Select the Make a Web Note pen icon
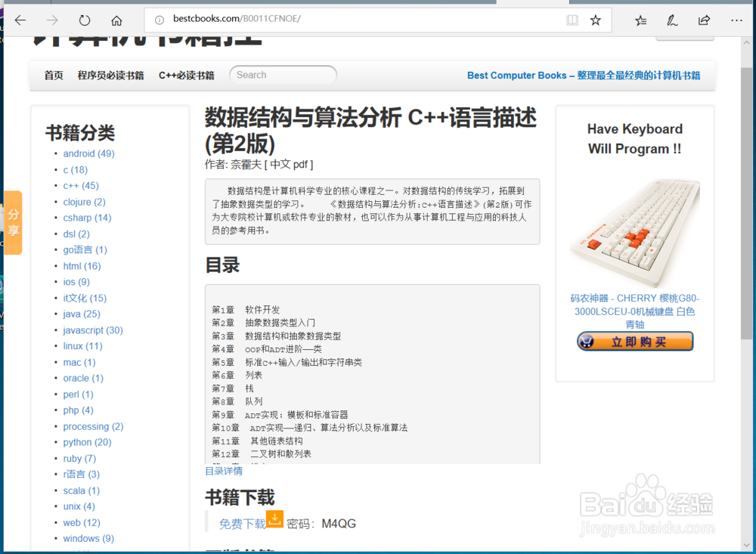Image resolution: width=756 pixels, height=554 pixels. click(x=672, y=20)
